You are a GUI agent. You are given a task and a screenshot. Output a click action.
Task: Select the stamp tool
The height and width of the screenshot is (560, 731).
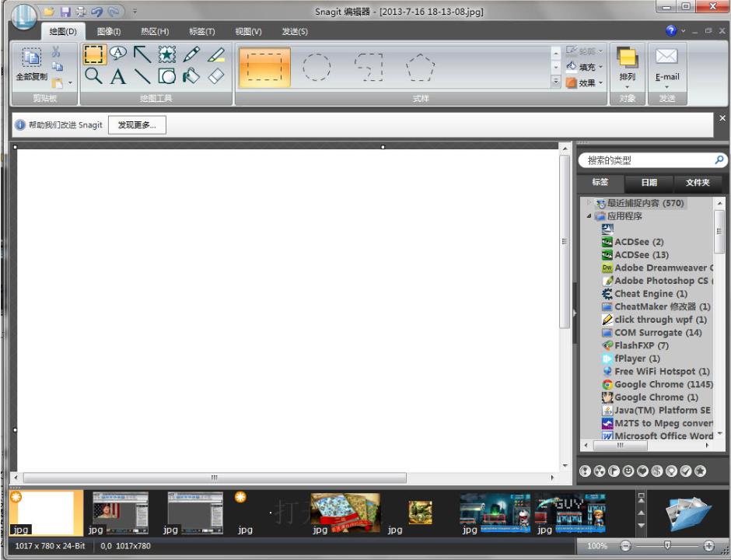[166, 53]
